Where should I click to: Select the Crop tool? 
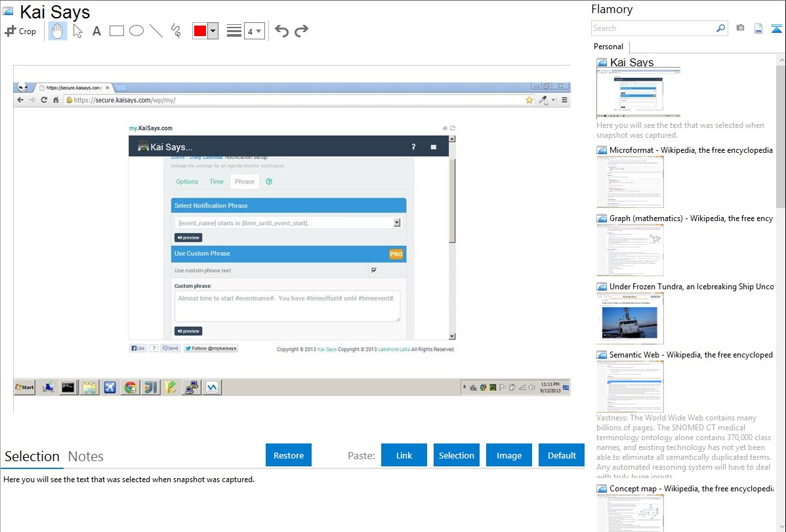pos(20,31)
